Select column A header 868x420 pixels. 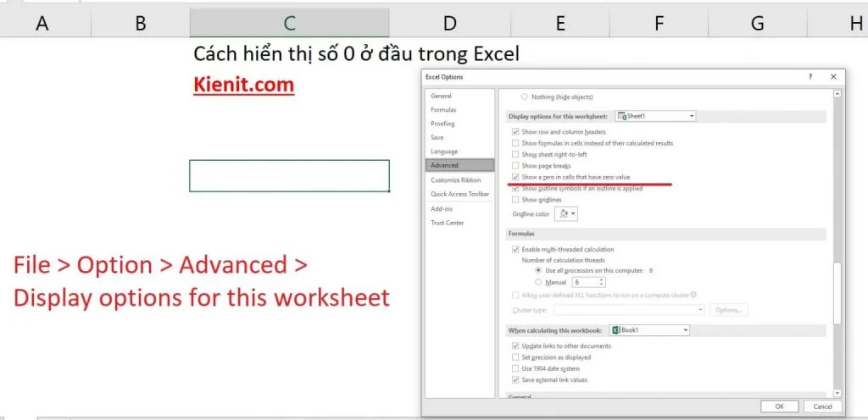pos(41,23)
